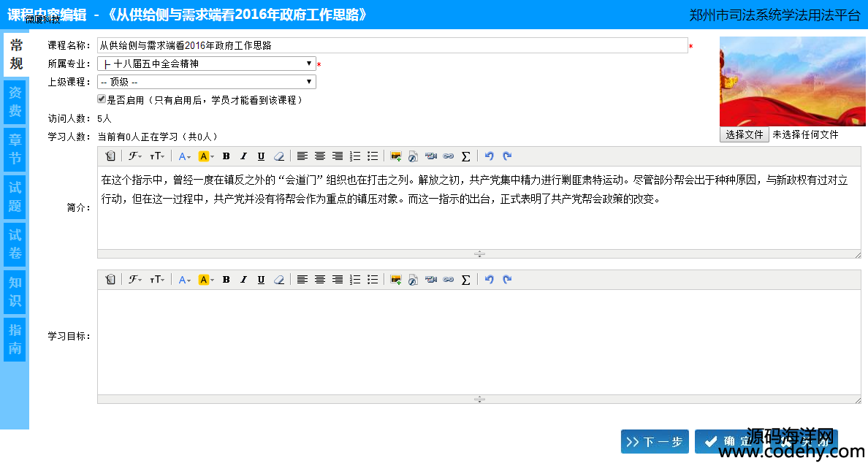Insert video media in 简介 editor
The image size is (868, 466).
click(x=430, y=156)
